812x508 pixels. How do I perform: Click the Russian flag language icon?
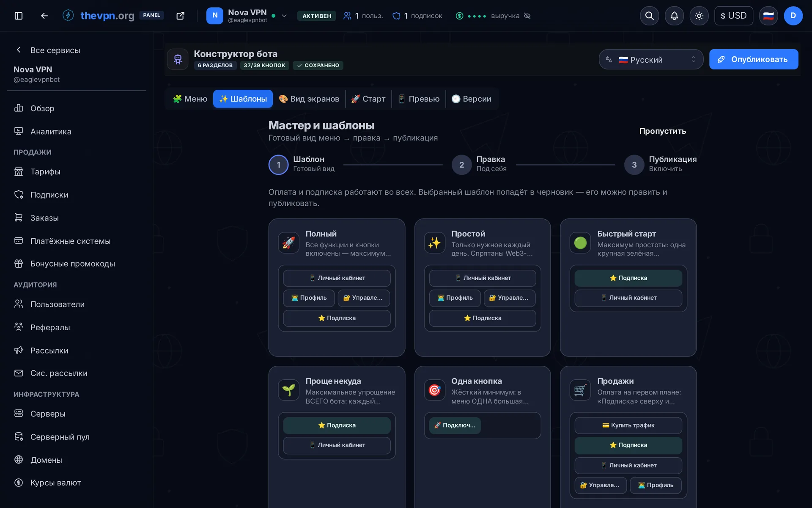coord(768,16)
